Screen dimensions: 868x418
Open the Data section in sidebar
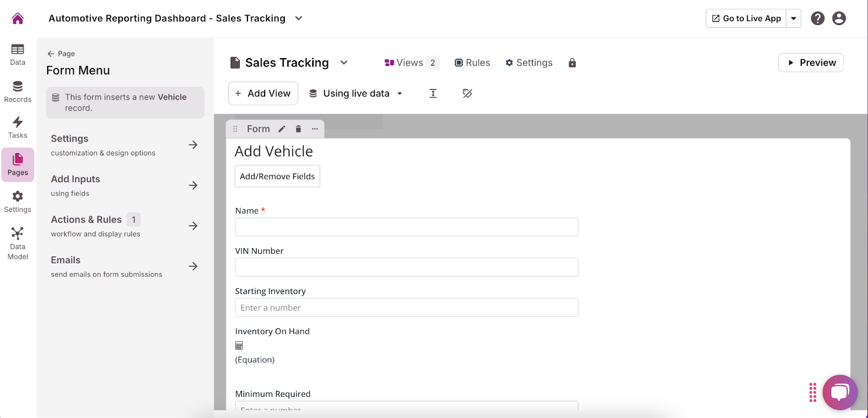coord(17,54)
